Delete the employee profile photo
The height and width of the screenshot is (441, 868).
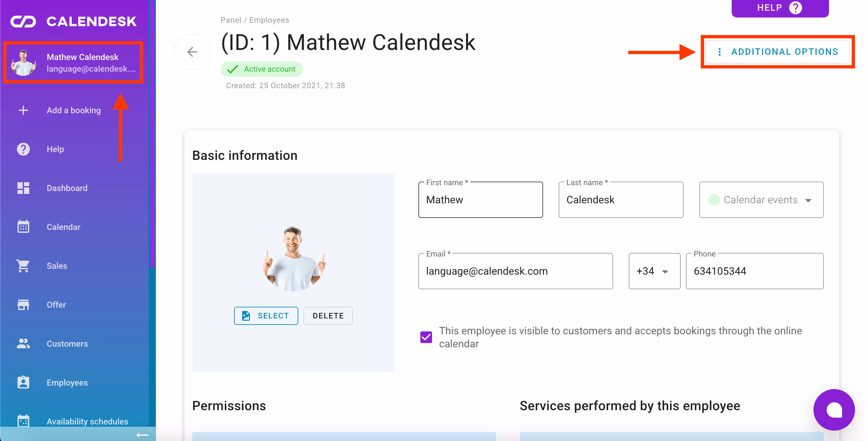click(328, 316)
